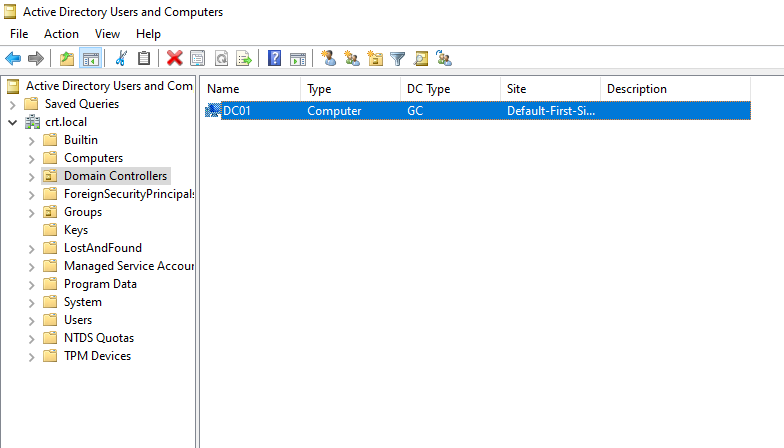Click the Export List icon

244,58
